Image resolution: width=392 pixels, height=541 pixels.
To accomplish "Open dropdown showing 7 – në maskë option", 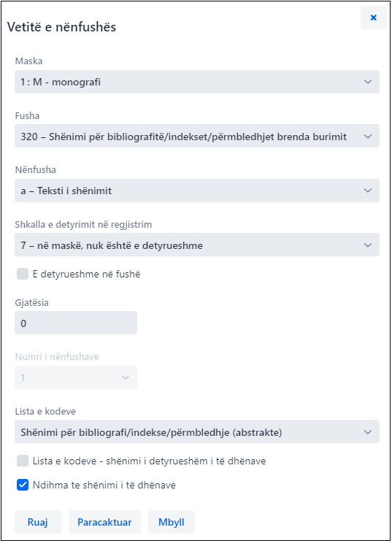I will (x=197, y=245).
